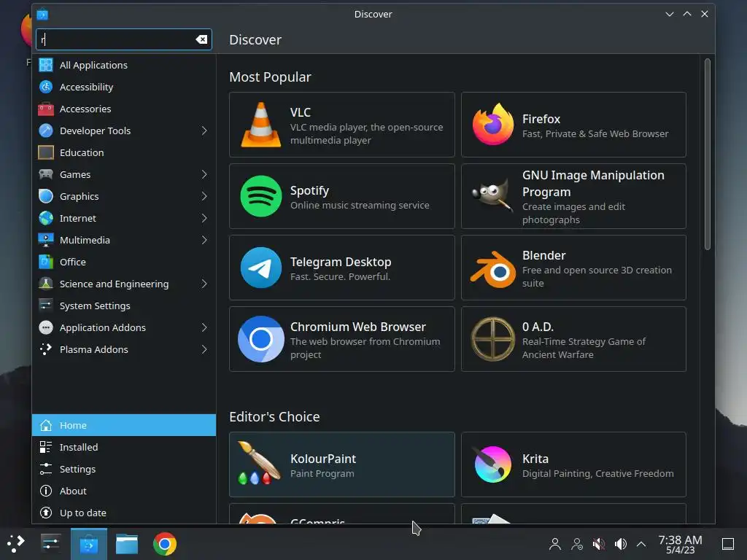The image size is (747, 560).
Task: Click the speaker volume tray icon
Action: point(620,544)
